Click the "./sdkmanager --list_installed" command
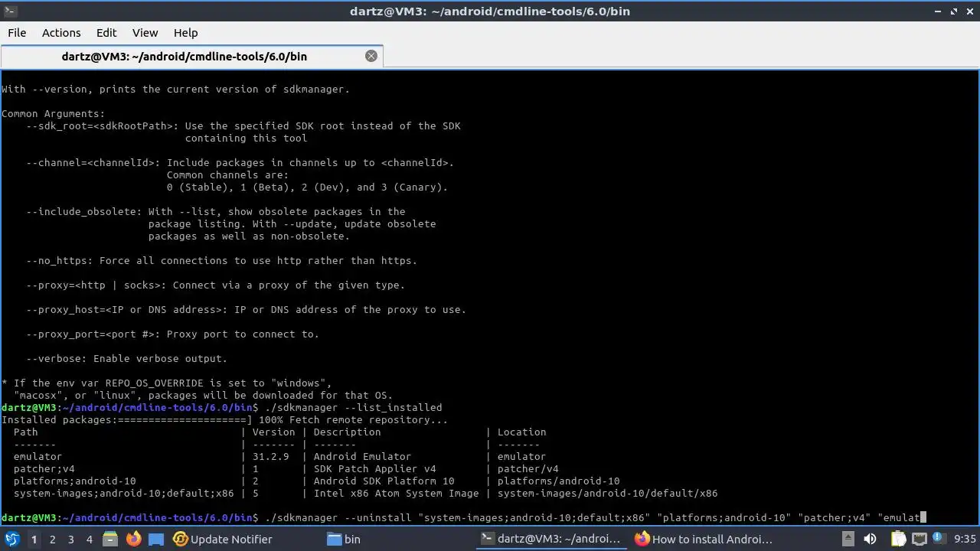Image resolution: width=980 pixels, height=551 pixels. tap(353, 407)
